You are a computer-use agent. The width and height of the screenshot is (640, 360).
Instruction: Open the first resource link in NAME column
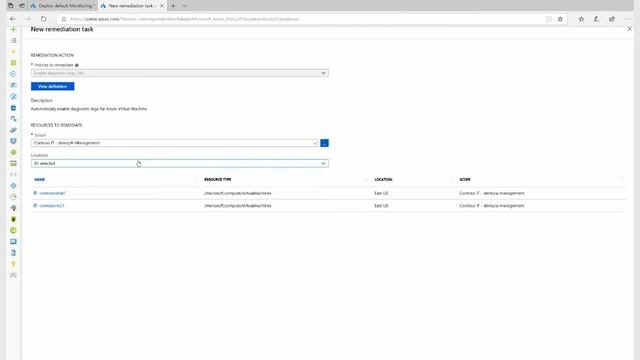click(52, 193)
